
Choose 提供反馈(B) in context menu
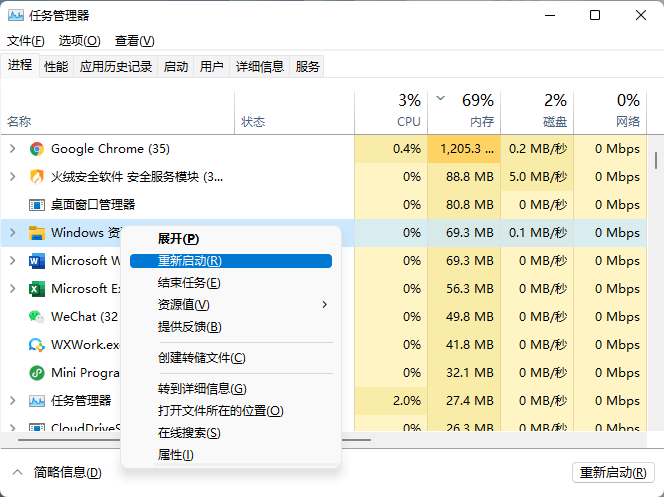click(x=231, y=327)
